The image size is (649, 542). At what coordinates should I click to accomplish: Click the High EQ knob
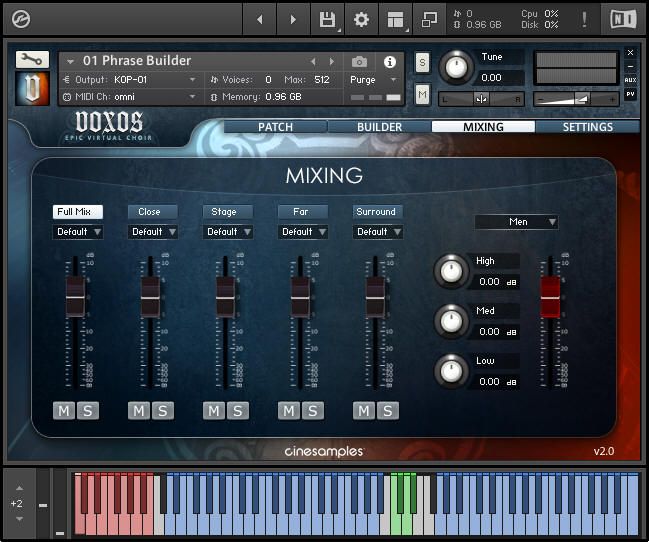click(x=451, y=272)
